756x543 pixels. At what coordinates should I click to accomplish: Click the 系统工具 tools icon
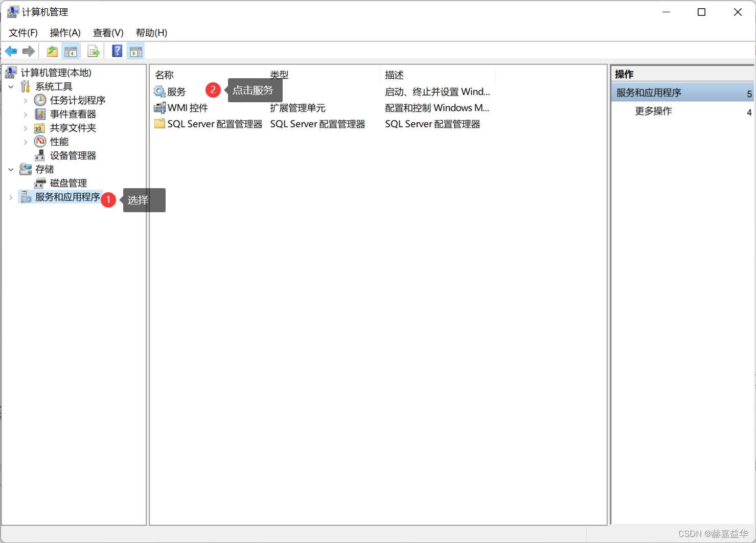coord(26,86)
